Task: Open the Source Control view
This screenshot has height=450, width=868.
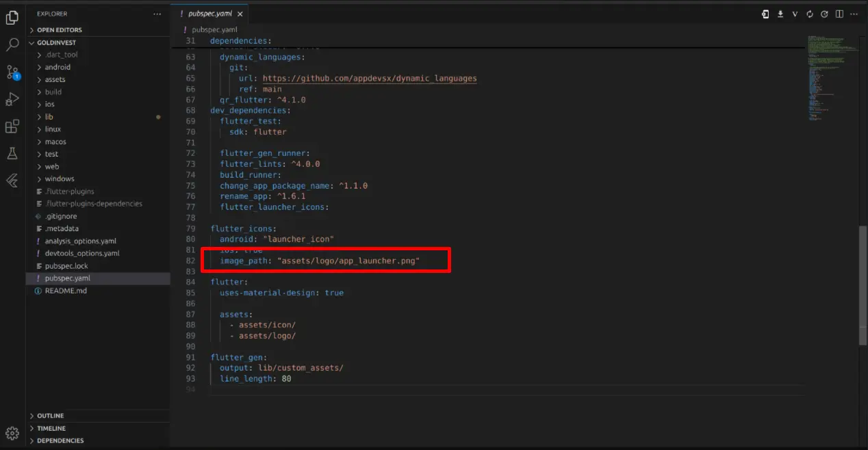Action: coord(12,72)
